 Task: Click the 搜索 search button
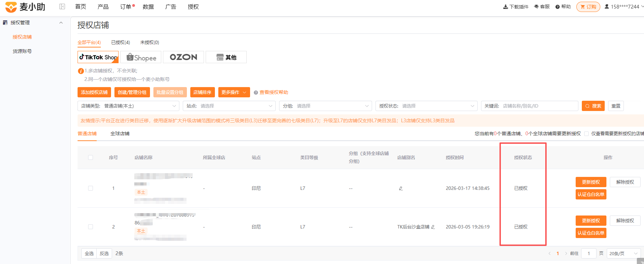(593, 106)
